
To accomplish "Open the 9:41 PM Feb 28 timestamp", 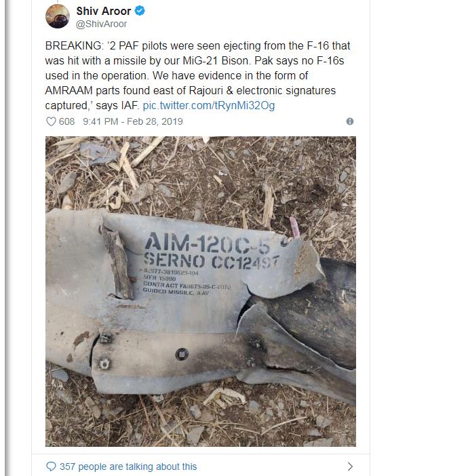I will click(x=133, y=121).
